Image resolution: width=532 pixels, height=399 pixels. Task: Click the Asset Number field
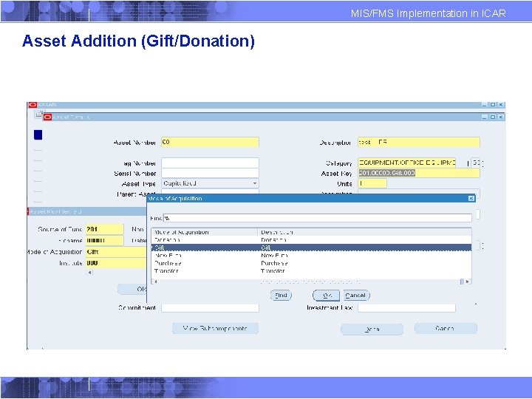[210, 142]
